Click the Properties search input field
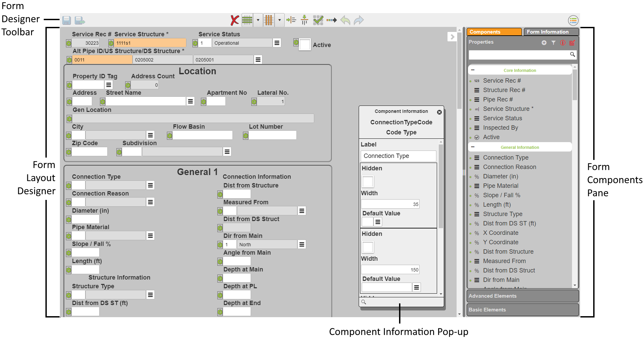The image size is (644, 339). tap(519, 54)
